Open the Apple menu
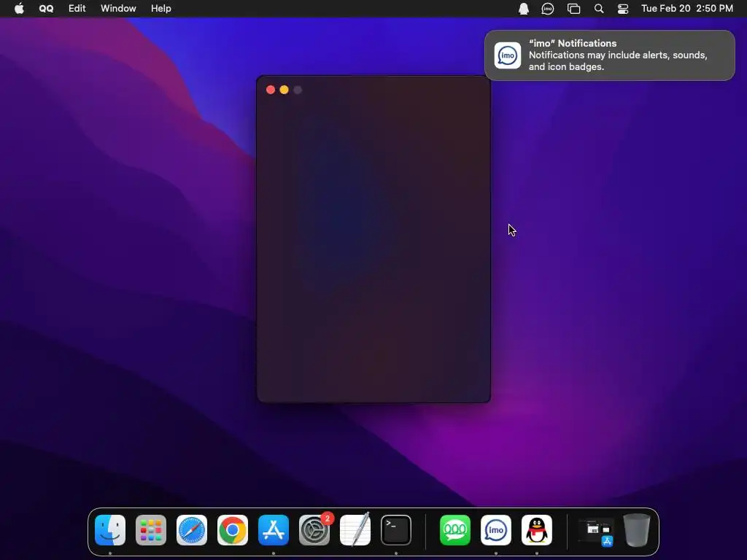The image size is (747, 560). [19, 9]
